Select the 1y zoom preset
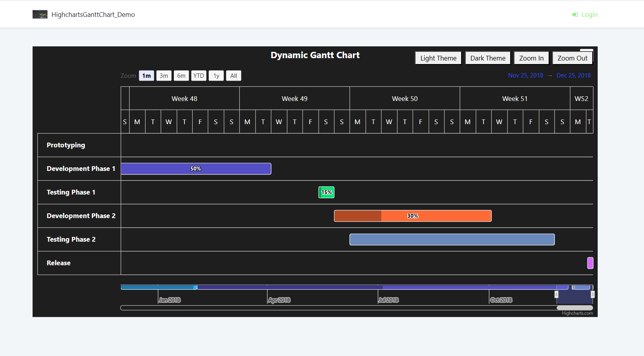Image resolution: width=644 pixels, height=356 pixels. click(x=216, y=75)
